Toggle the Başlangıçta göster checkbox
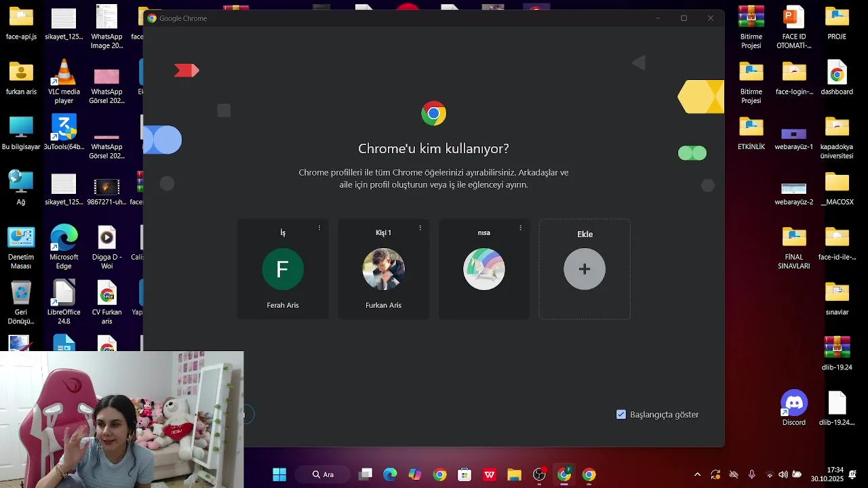Viewport: 868px width, 488px height. point(621,414)
